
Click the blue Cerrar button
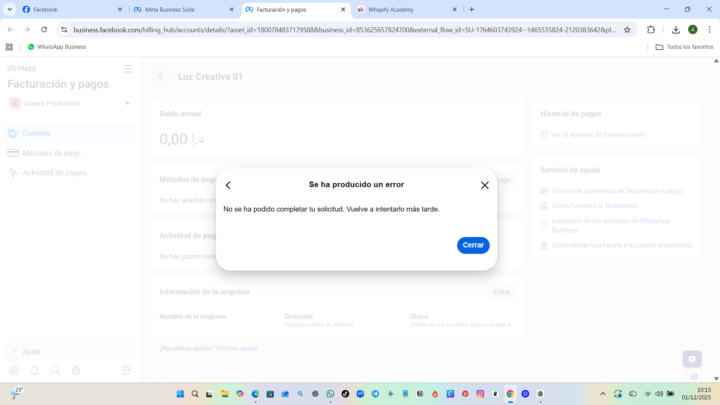point(473,245)
